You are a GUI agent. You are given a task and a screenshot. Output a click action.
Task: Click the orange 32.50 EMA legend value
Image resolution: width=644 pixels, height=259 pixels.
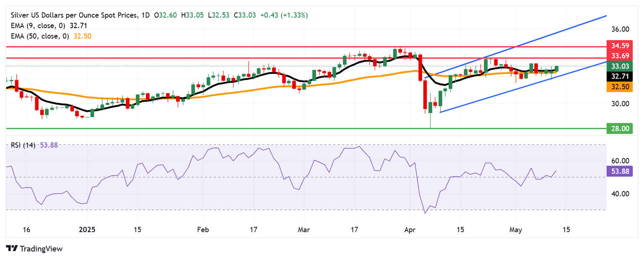tap(82, 36)
